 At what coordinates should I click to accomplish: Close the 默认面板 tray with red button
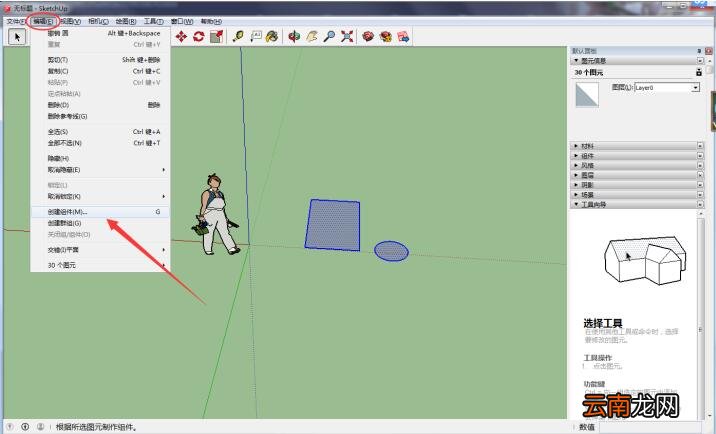pyautogui.click(x=708, y=51)
